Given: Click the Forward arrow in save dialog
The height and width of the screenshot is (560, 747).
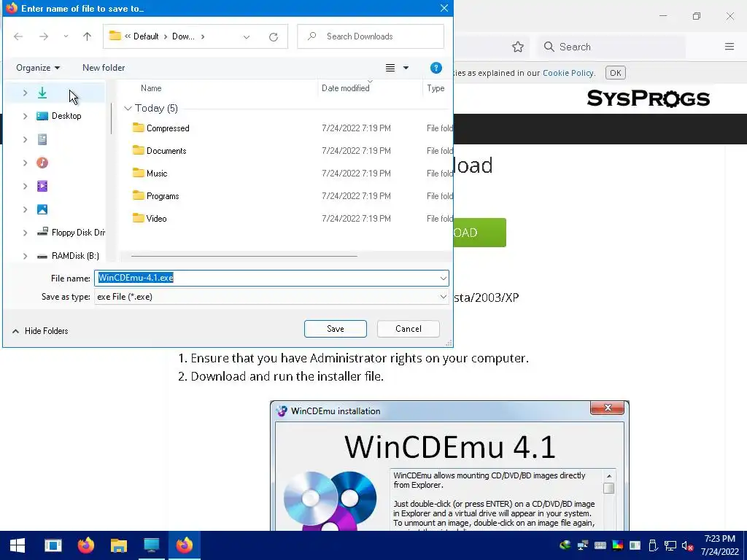Looking at the screenshot, I should coord(43,36).
